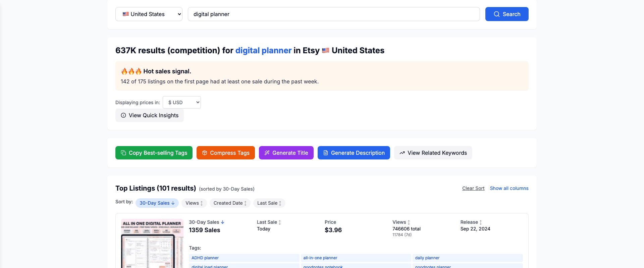Click the all-in-one planner tag

coord(356,258)
